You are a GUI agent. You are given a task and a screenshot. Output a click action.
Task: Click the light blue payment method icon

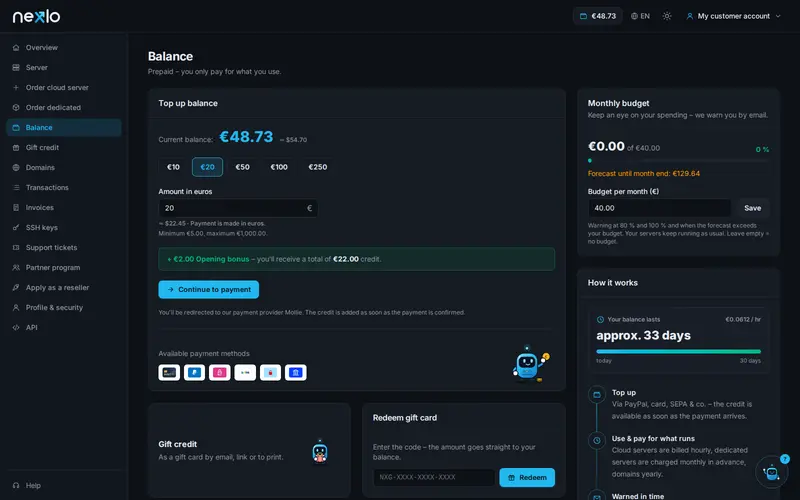pyautogui.click(x=270, y=372)
